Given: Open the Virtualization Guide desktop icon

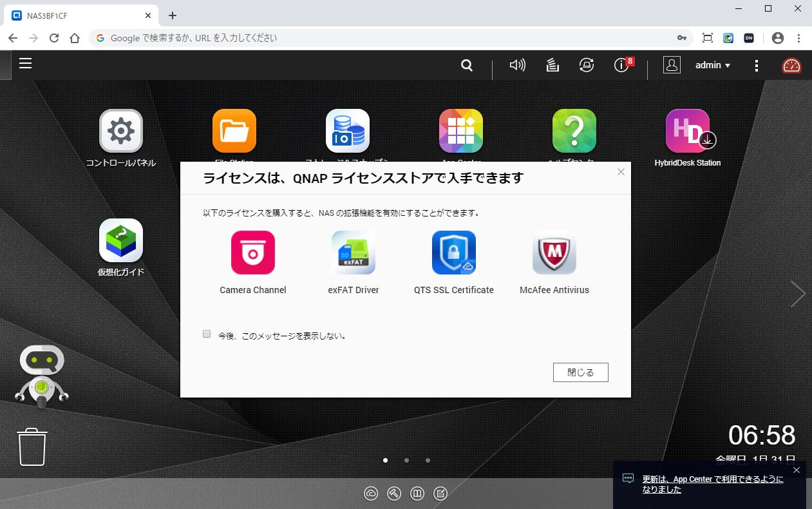Looking at the screenshot, I should pyautogui.click(x=121, y=240).
